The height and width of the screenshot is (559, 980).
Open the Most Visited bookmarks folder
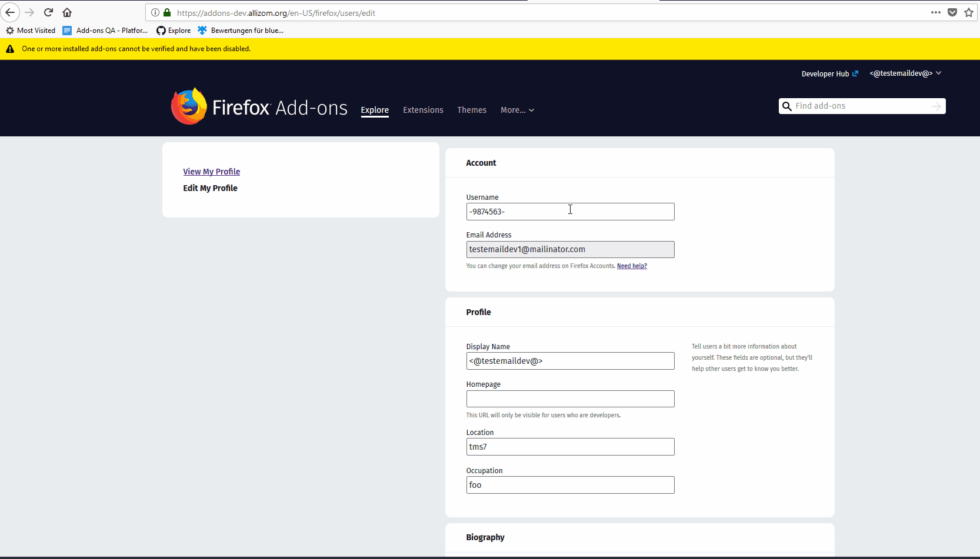coord(31,31)
